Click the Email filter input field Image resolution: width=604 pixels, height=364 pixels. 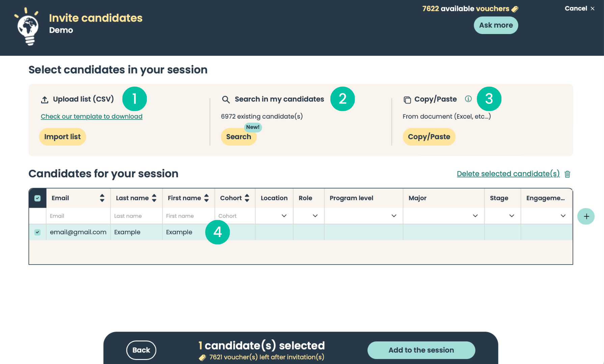pyautogui.click(x=78, y=216)
